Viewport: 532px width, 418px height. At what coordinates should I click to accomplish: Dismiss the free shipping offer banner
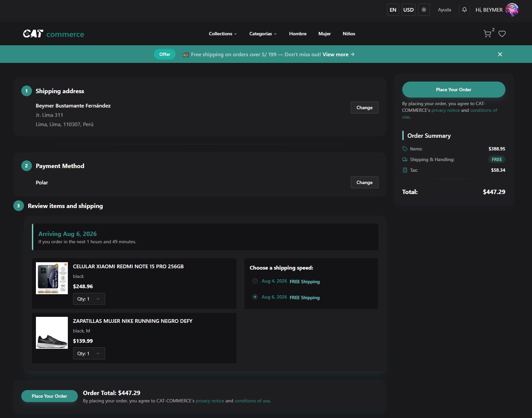click(x=500, y=54)
